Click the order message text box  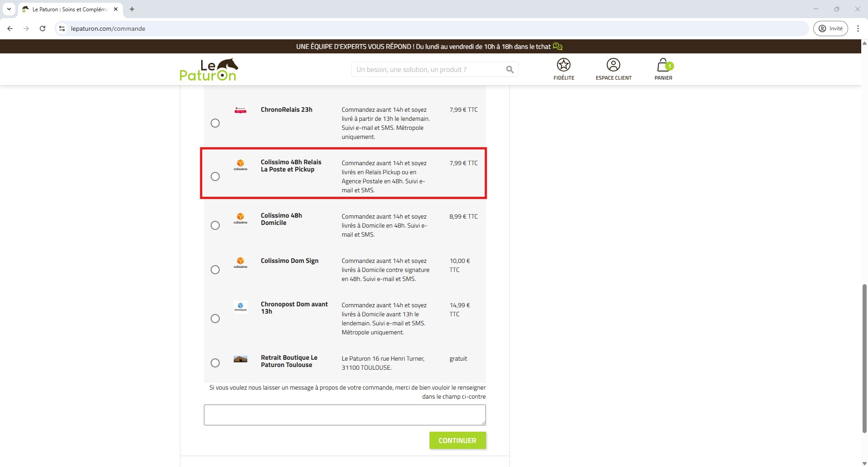tap(344, 415)
